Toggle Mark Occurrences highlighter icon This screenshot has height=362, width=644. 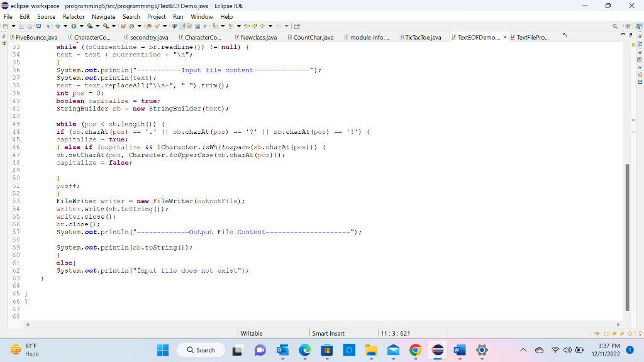[182, 26]
